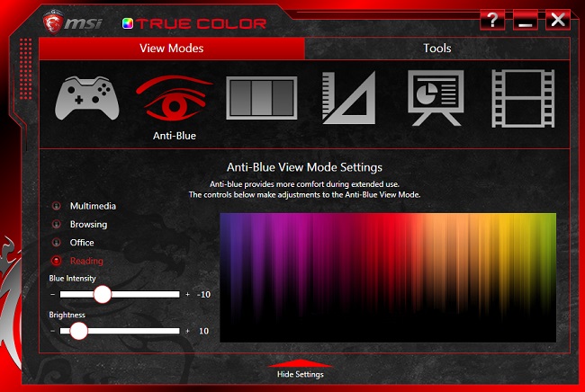Collapse panel with Hide Settings
585x392 pixels.
tap(300, 370)
